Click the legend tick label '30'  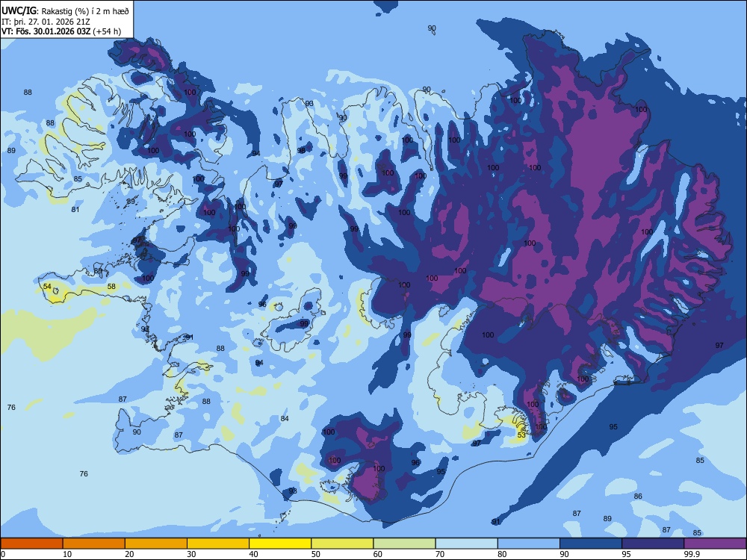pos(191,554)
